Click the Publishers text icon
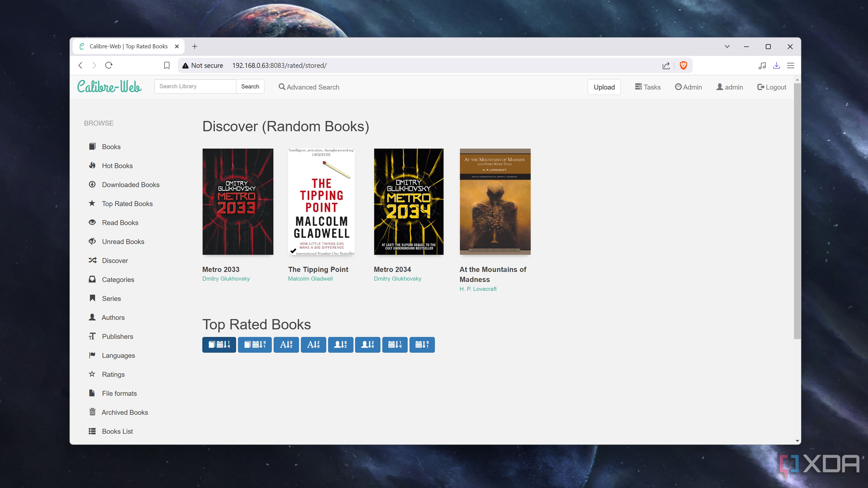 92,336
